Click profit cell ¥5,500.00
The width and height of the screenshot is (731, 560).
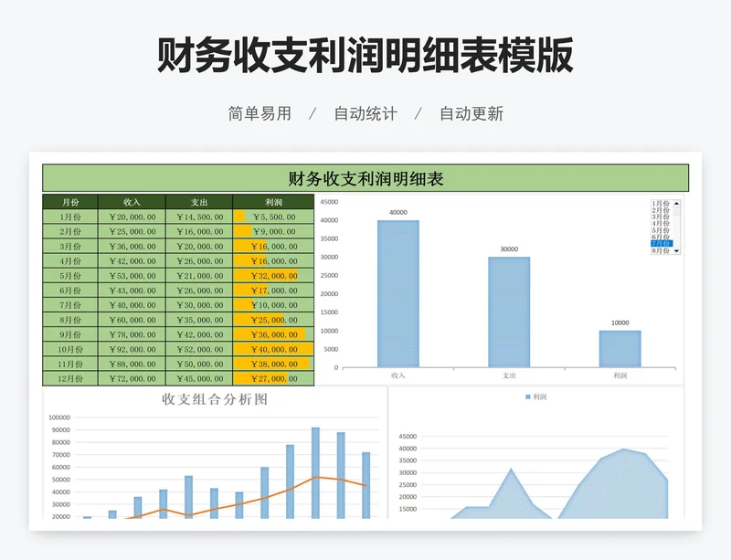click(273, 217)
